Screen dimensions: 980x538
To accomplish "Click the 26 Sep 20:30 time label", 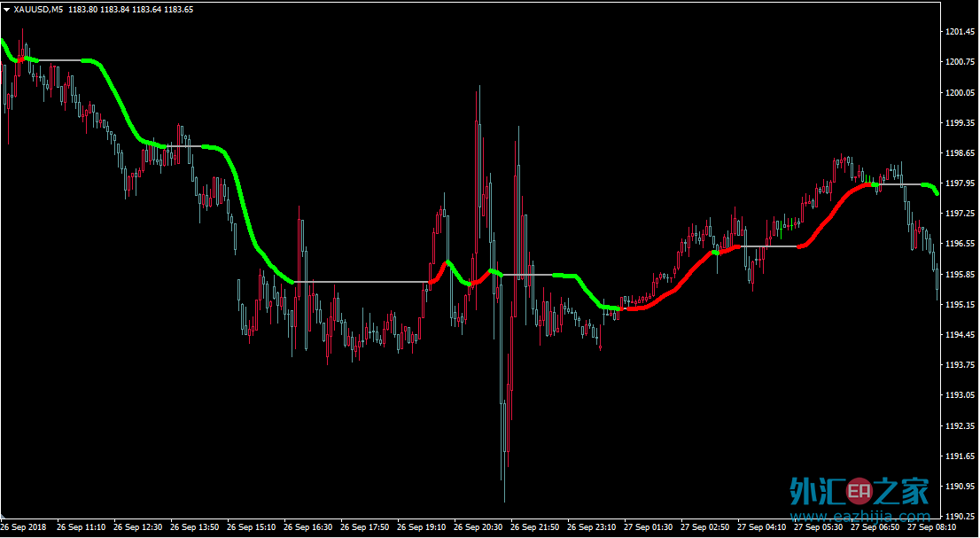I will (478, 527).
